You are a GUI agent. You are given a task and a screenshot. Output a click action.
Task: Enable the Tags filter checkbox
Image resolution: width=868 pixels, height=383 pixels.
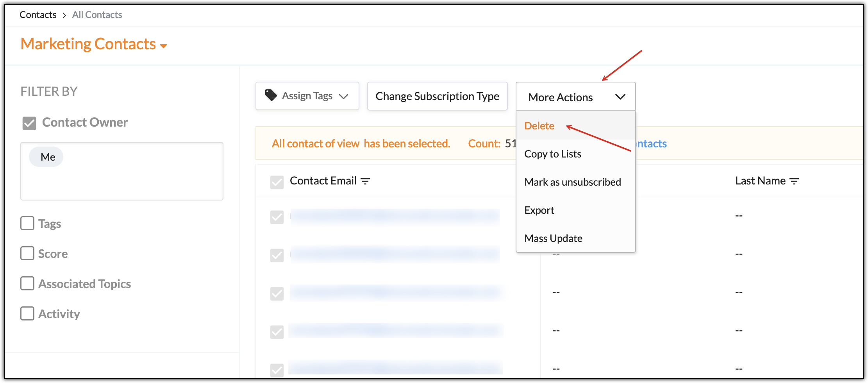(x=27, y=224)
